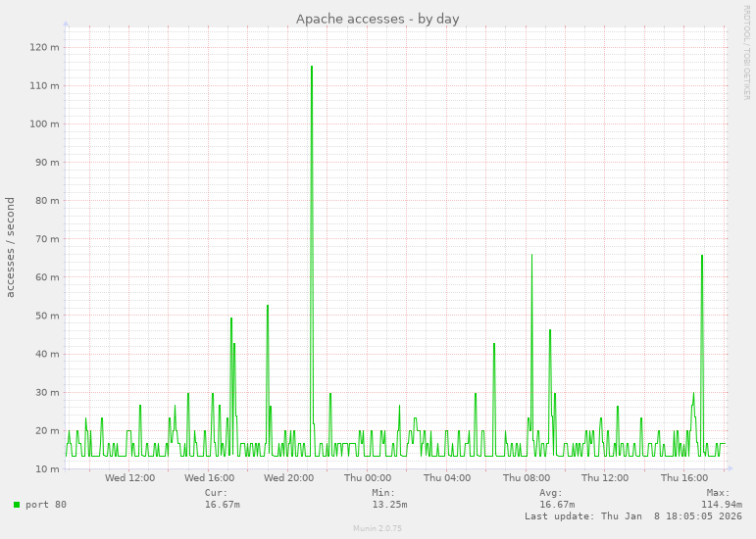The width and height of the screenshot is (756, 539).
Task: Click the '30 m' y-axis label
Action: tap(47, 392)
